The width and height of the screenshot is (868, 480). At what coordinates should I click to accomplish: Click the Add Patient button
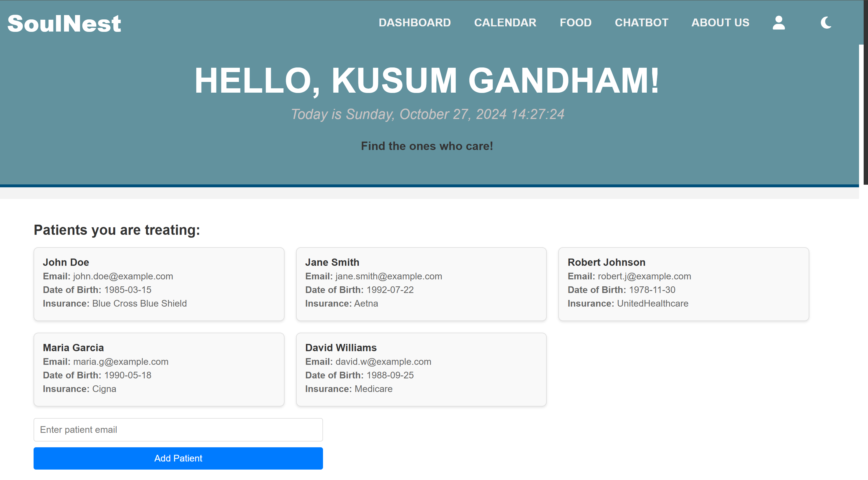click(178, 458)
